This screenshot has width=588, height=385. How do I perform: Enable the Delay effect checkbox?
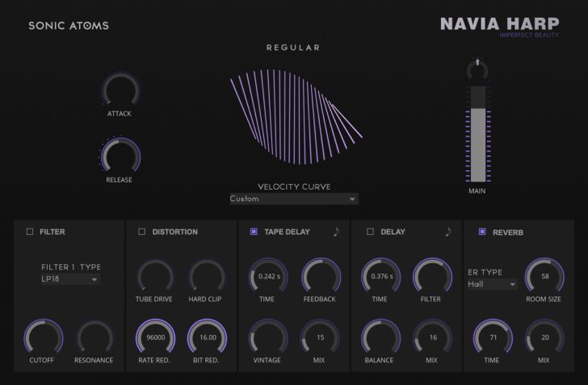pos(370,232)
